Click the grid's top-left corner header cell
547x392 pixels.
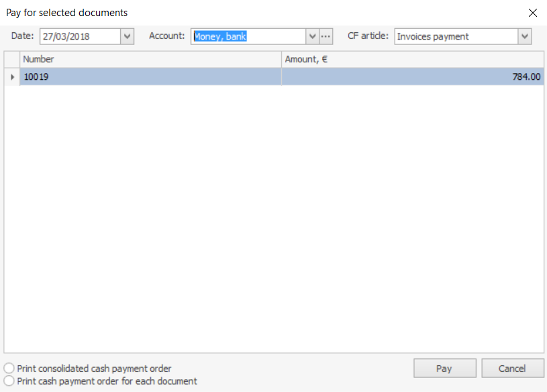point(12,60)
